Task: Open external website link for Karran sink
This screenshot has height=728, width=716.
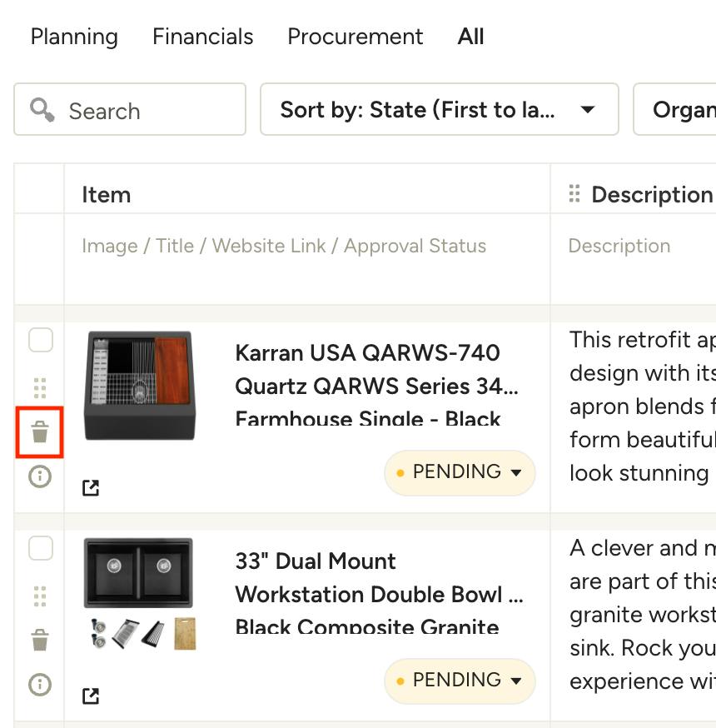Action: pyautogui.click(x=91, y=487)
